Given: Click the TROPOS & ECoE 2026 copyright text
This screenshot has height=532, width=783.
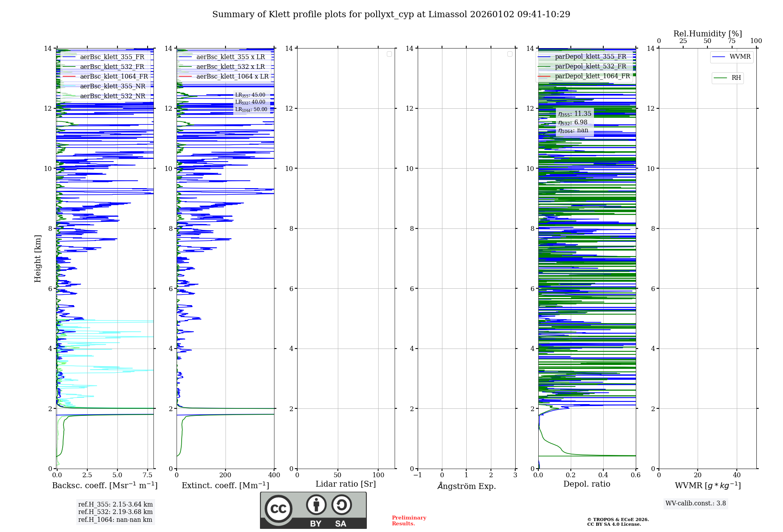Looking at the screenshot, I should tap(618, 520).
